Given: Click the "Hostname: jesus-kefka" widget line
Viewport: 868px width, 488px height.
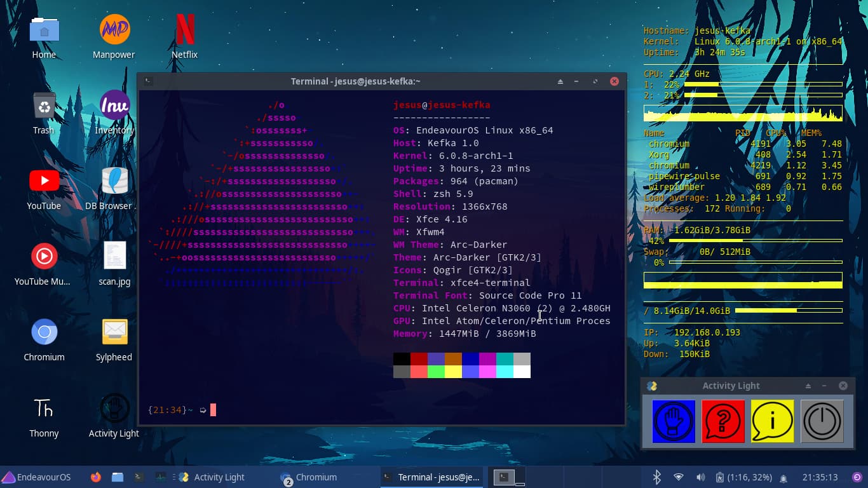Looking at the screenshot, I should pos(697,30).
